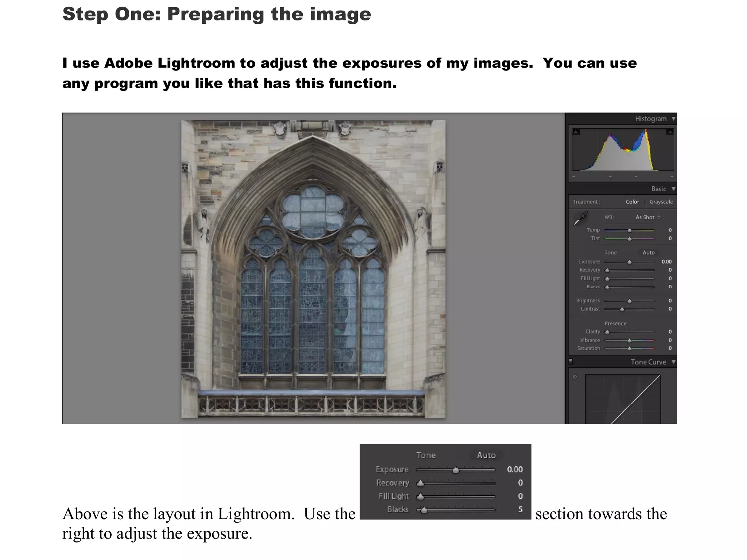
Task: Select the White Balance eyedropper tool
Action: click(x=580, y=218)
